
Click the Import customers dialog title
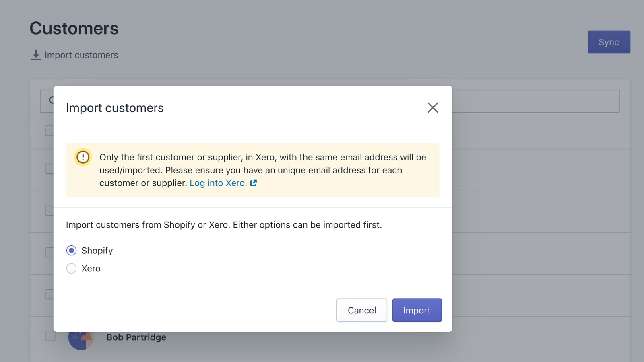click(115, 108)
